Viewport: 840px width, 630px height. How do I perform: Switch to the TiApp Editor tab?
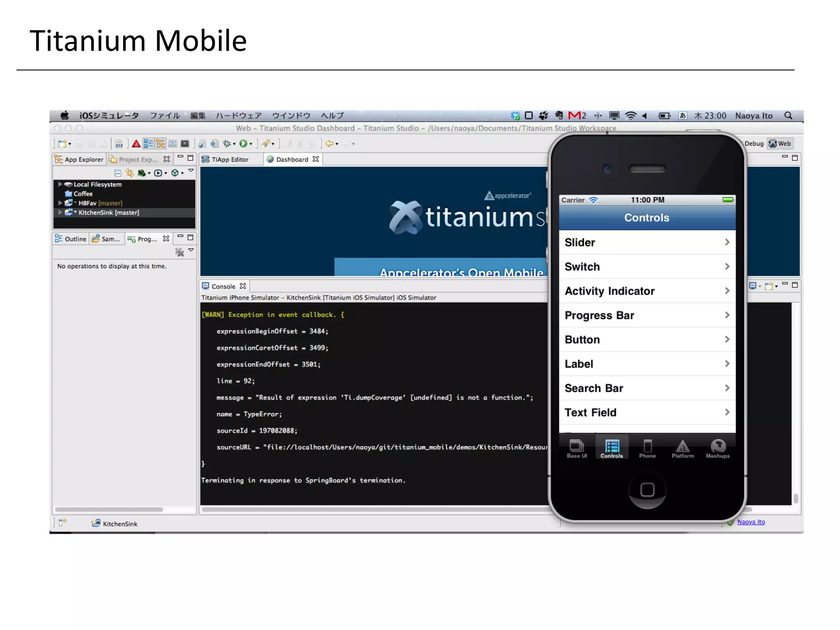[225, 159]
